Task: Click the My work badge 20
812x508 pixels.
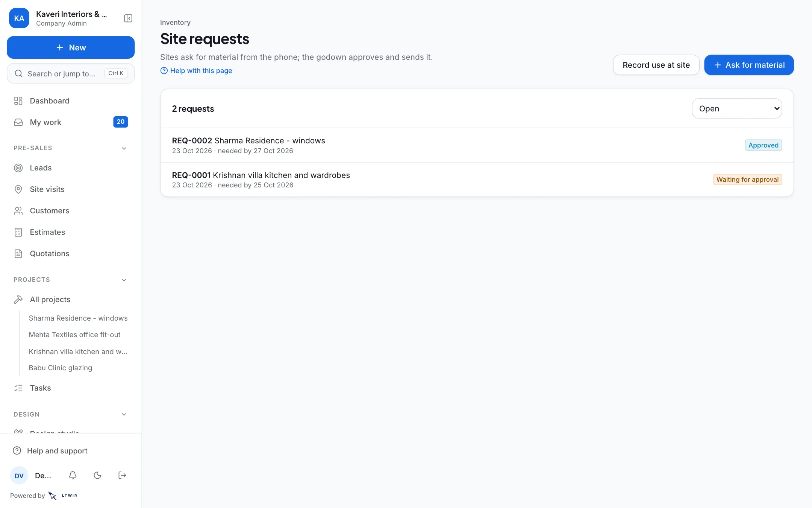Action: pos(121,122)
